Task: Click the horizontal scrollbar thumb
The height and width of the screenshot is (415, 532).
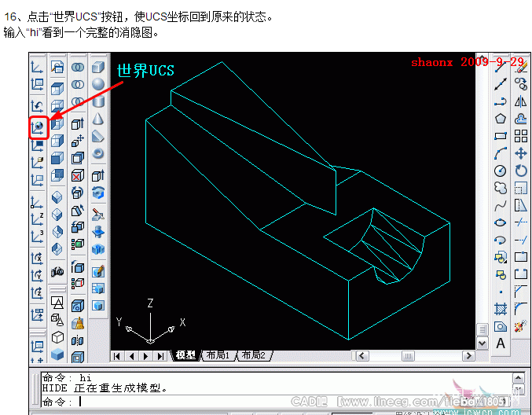Action: tap(408, 356)
